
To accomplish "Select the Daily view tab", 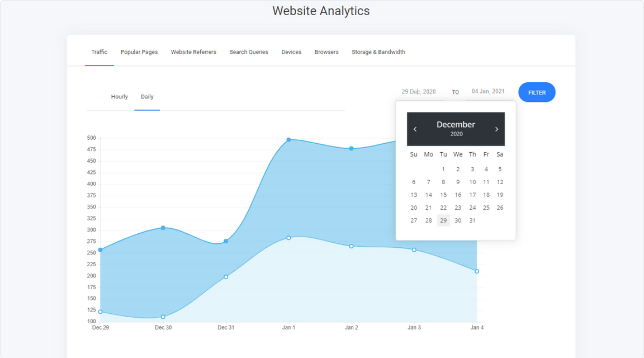I will [x=147, y=97].
